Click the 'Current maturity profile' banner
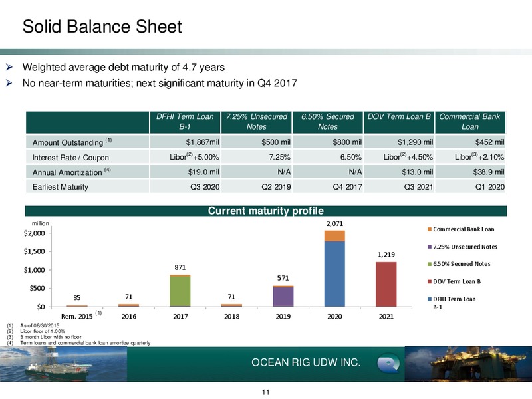 (x=266, y=211)
